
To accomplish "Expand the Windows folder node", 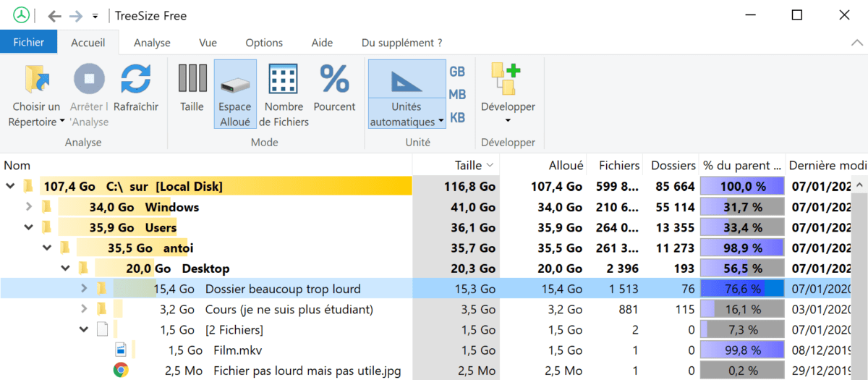I will 29,207.
